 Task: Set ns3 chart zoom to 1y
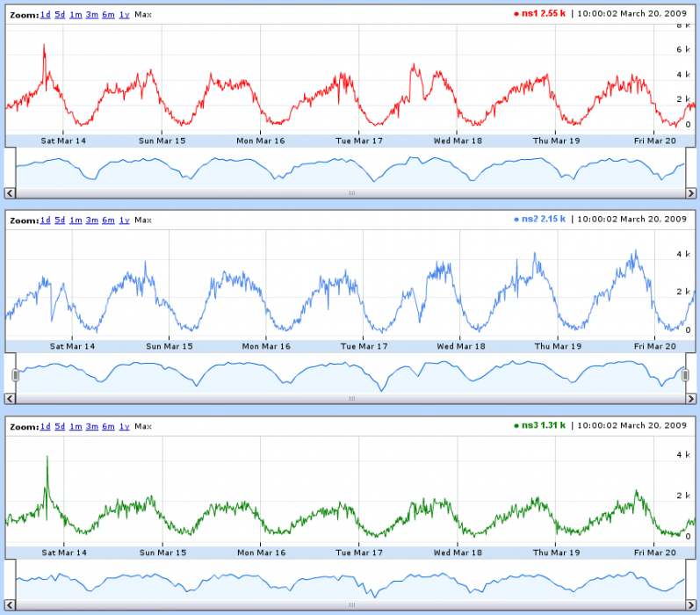click(124, 426)
